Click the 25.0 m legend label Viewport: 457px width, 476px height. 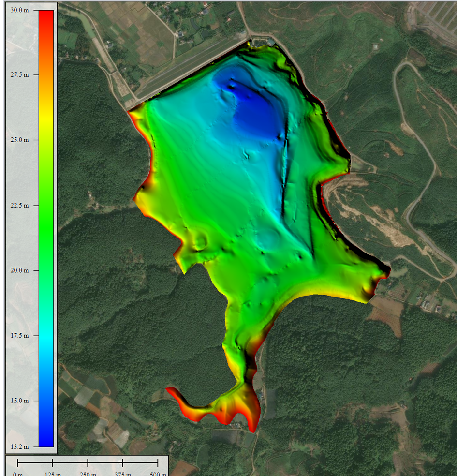(20, 140)
